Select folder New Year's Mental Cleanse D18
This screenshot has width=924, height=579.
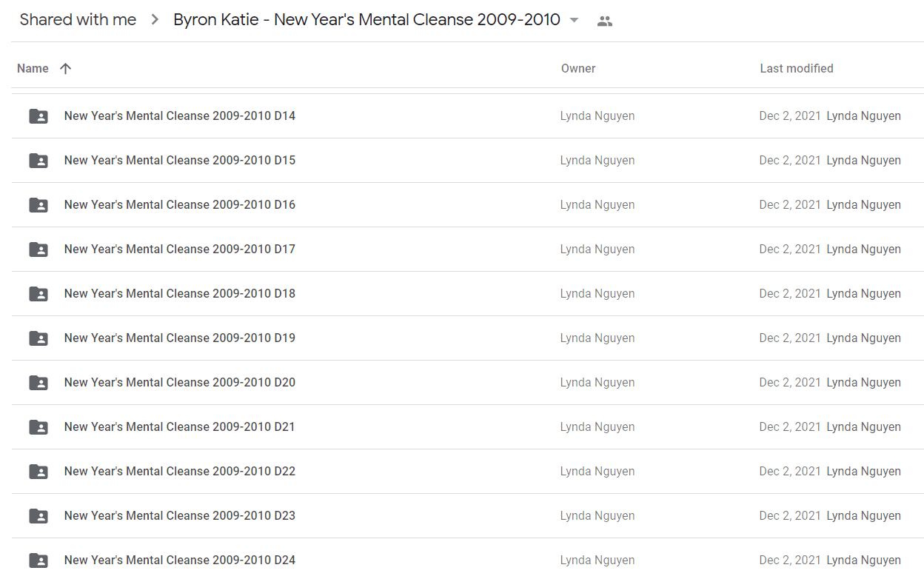[180, 293]
